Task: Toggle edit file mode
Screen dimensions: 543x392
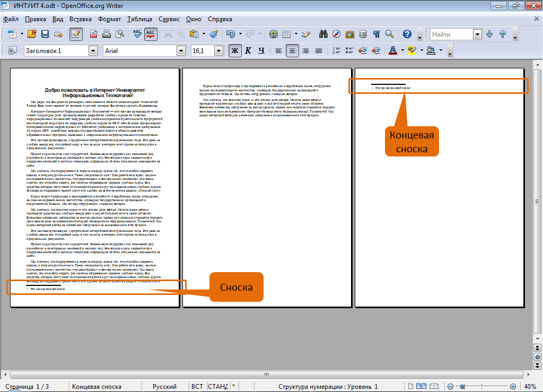Action: [x=76, y=34]
